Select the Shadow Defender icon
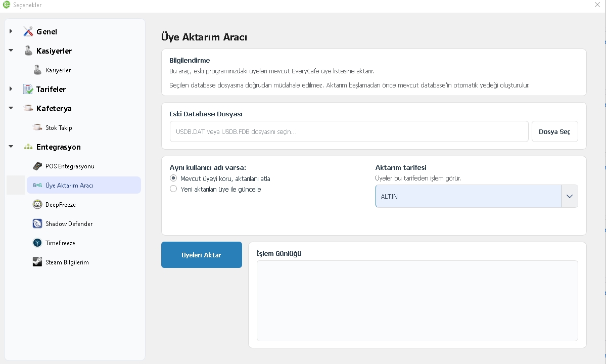Viewport: 606px width, 364px height. (x=37, y=224)
